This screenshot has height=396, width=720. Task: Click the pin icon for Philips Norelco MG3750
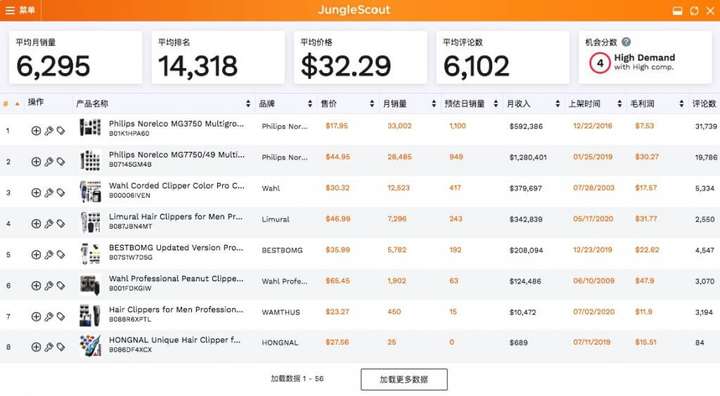(x=49, y=131)
